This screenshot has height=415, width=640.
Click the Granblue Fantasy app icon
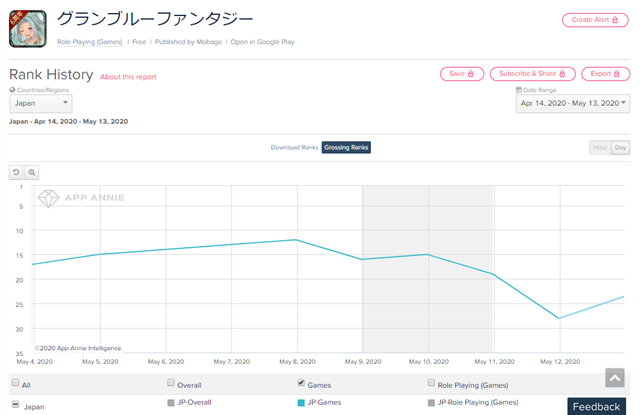[x=28, y=29]
